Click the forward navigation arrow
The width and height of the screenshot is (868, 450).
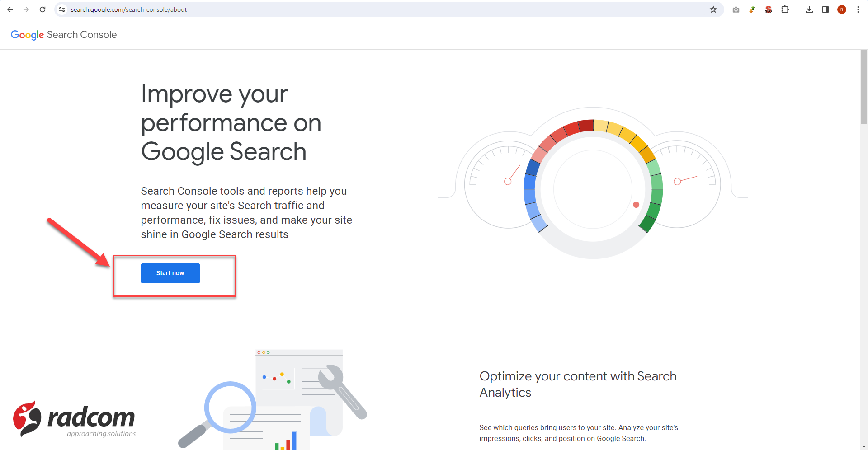pyautogui.click(x=26, y=9)
